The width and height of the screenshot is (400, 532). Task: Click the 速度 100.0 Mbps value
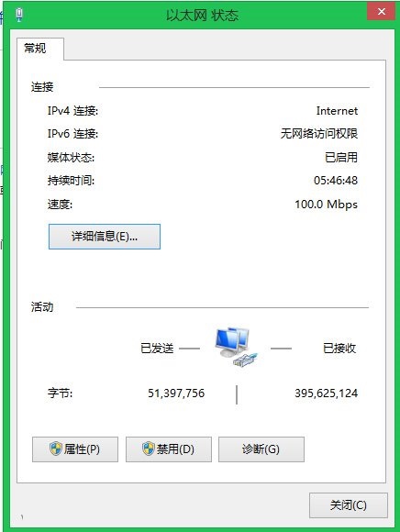point(326,205)
